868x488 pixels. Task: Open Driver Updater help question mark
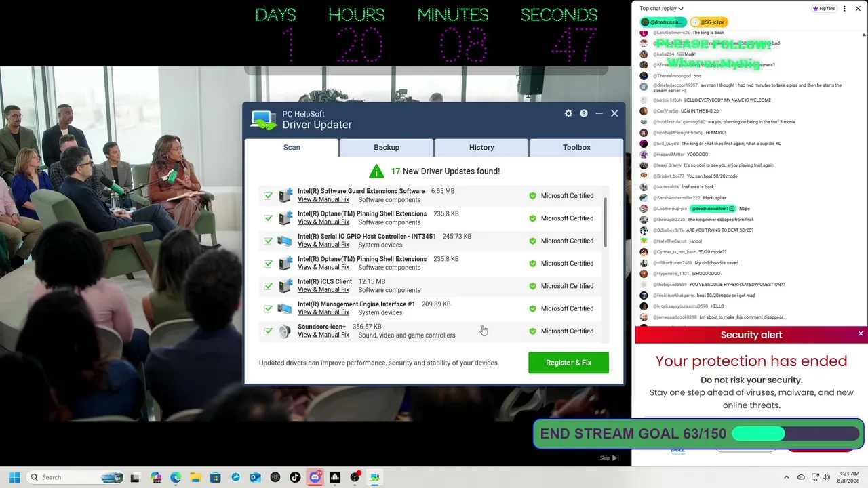pos(583,113)
